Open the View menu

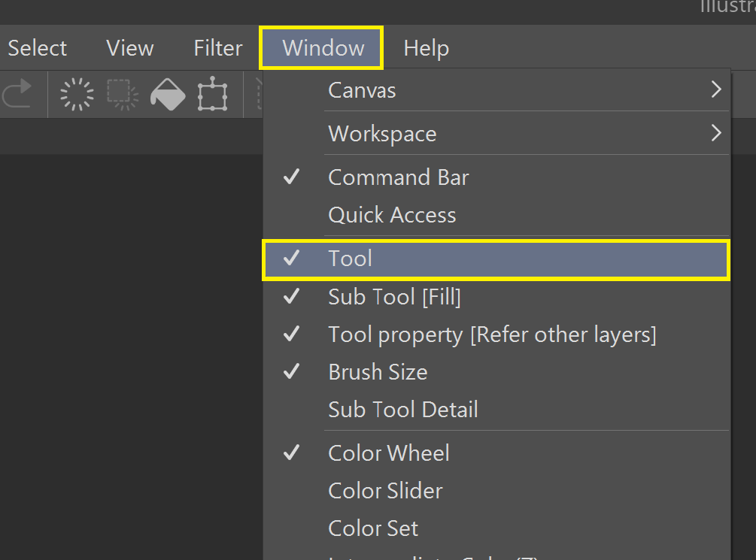(x=130, y=48)
